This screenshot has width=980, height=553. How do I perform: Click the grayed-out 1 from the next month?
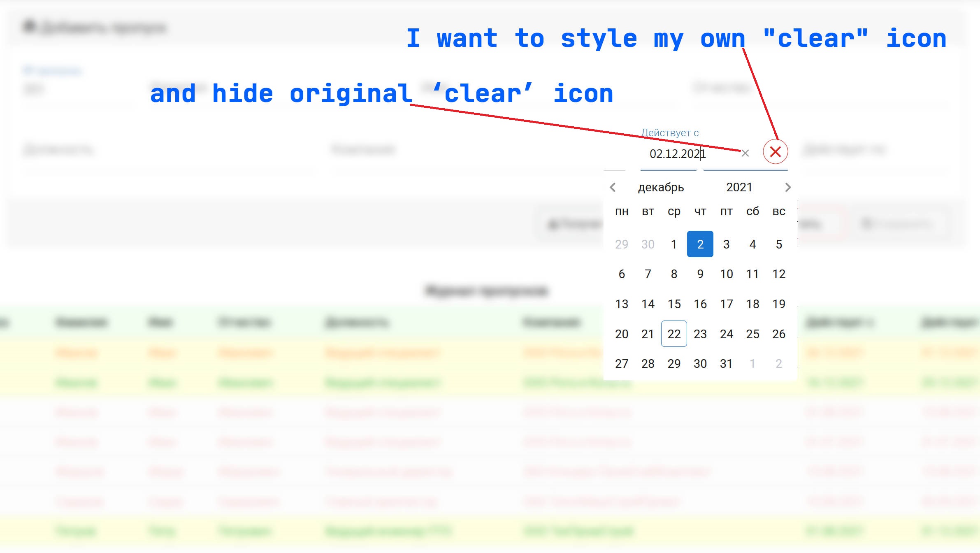click(x=752, y=364)
